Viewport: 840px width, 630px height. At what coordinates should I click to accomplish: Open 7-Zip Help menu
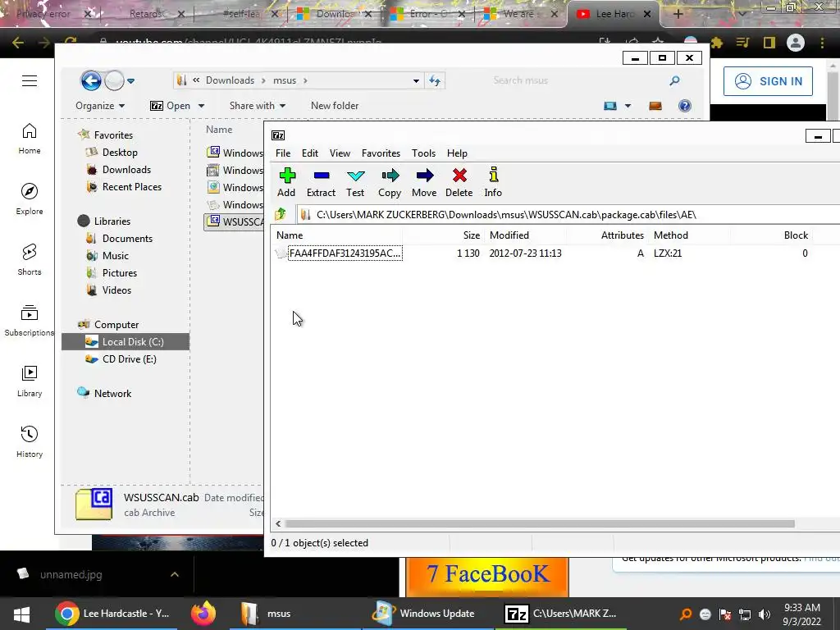click(x=457, y=153)
